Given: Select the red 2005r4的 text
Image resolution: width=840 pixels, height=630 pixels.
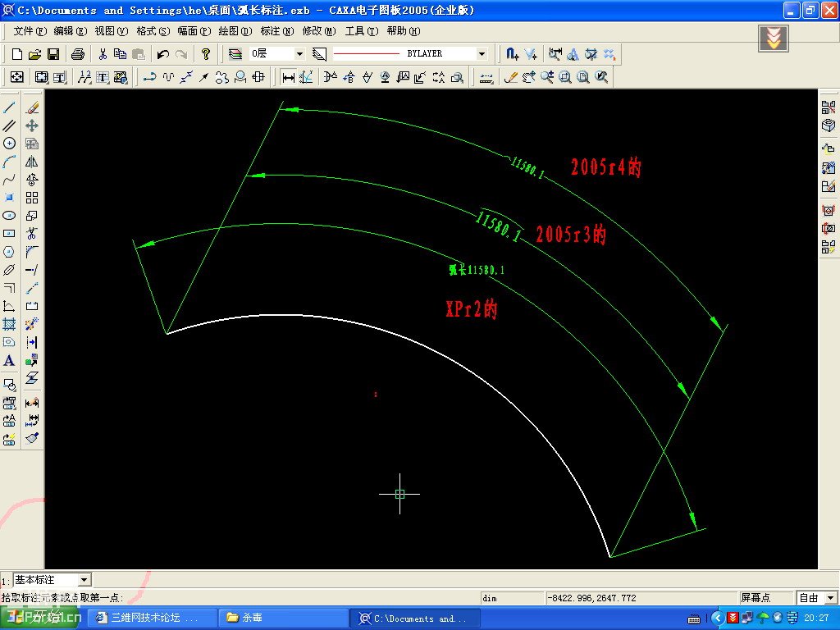Looking at the screenshot, I should tap(605, 167).
